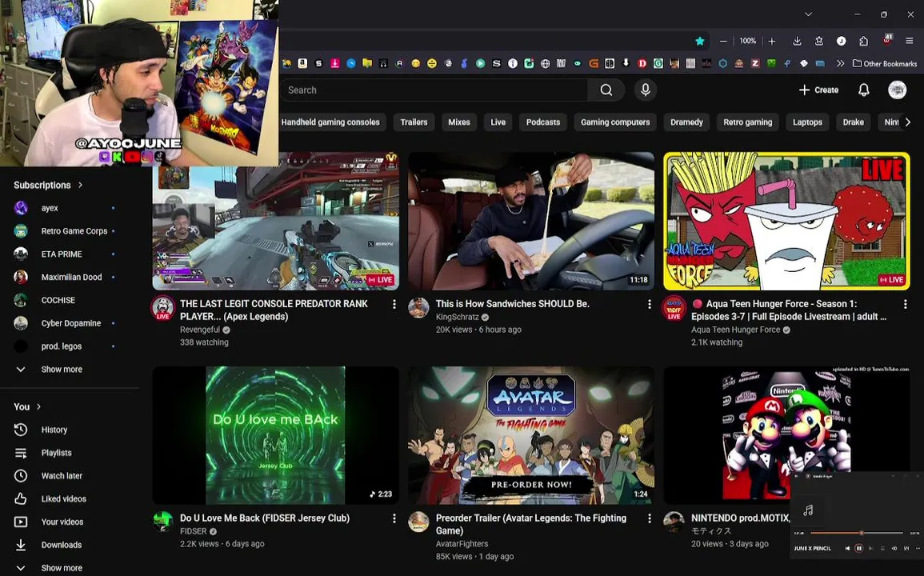Click the 100% zoom level indicator
This screenshot has height=576, width=924.
[747, 41]
